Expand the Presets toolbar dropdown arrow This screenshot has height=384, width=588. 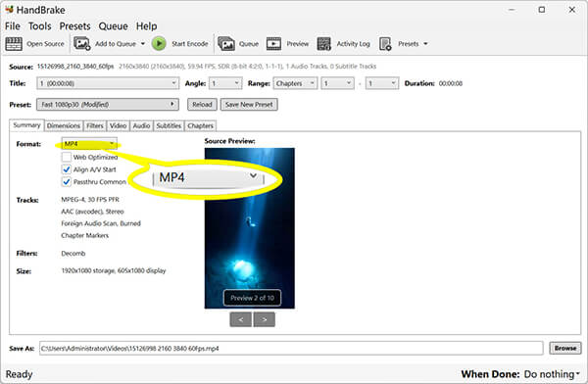(425, 44)
